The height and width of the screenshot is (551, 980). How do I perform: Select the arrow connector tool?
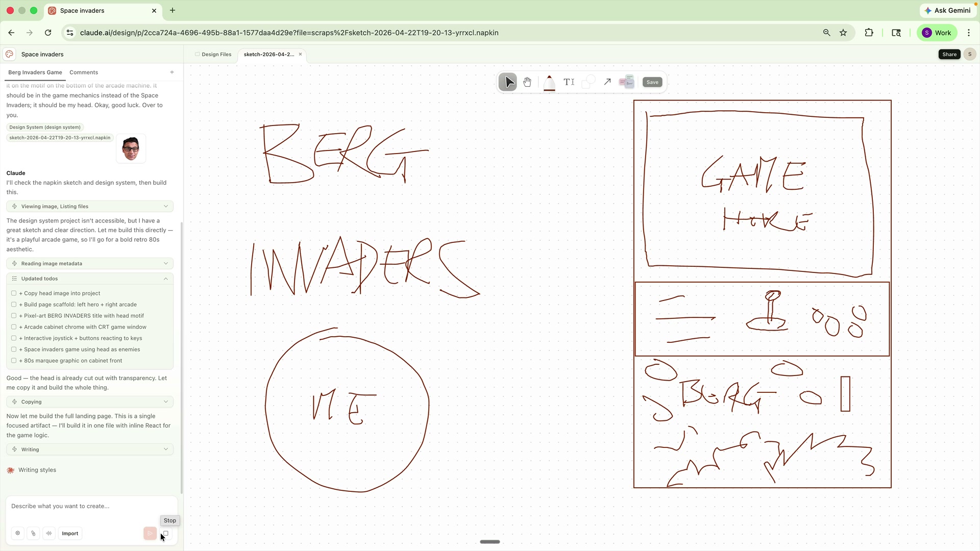click(607, 82)
